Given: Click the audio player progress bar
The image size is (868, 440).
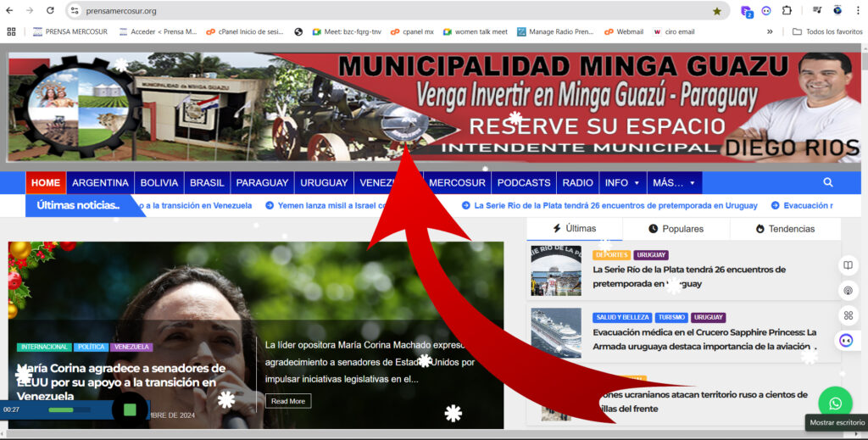Looking at the screenshot, I should click(61, 409).
